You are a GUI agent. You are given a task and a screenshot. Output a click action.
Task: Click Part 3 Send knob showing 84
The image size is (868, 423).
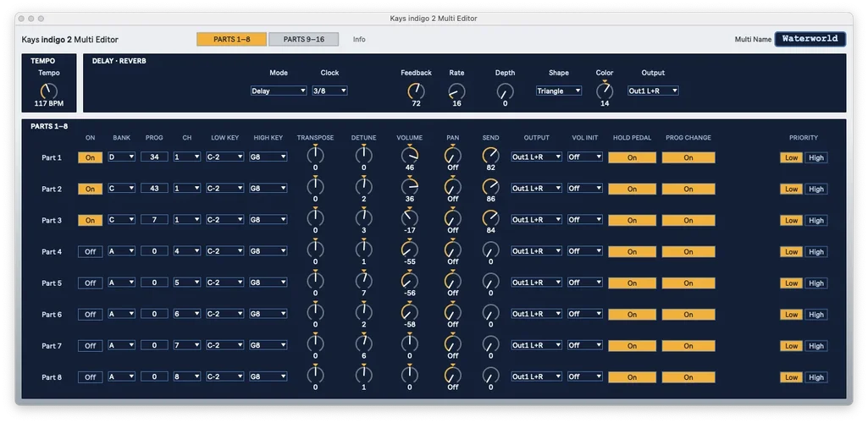pos(490,218)
